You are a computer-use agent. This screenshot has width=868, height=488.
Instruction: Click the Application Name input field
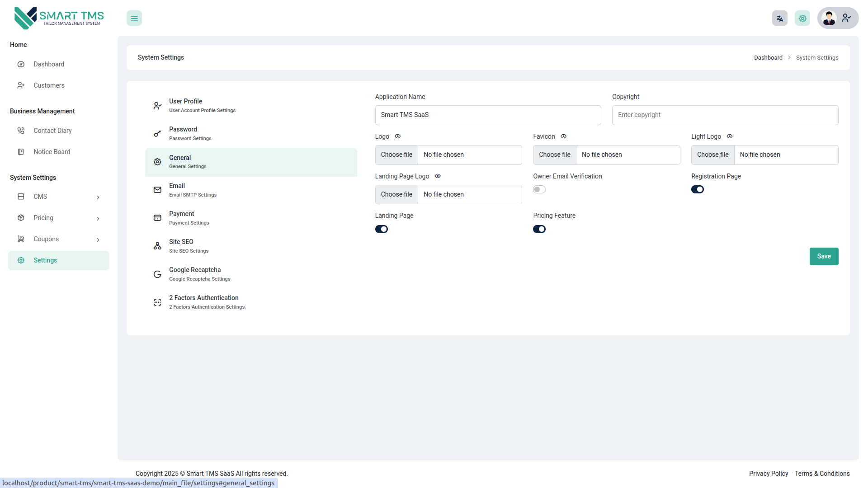[x=488, y=115]
